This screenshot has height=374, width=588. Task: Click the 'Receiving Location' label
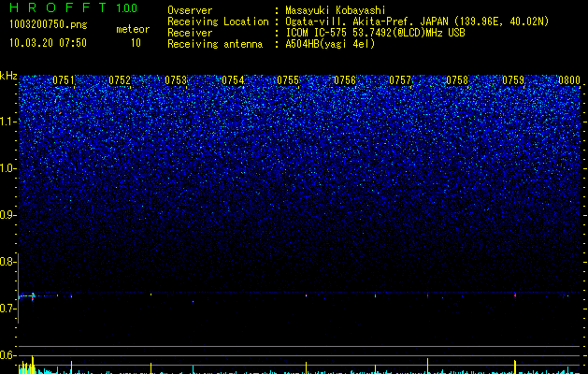tap(218, 22)
